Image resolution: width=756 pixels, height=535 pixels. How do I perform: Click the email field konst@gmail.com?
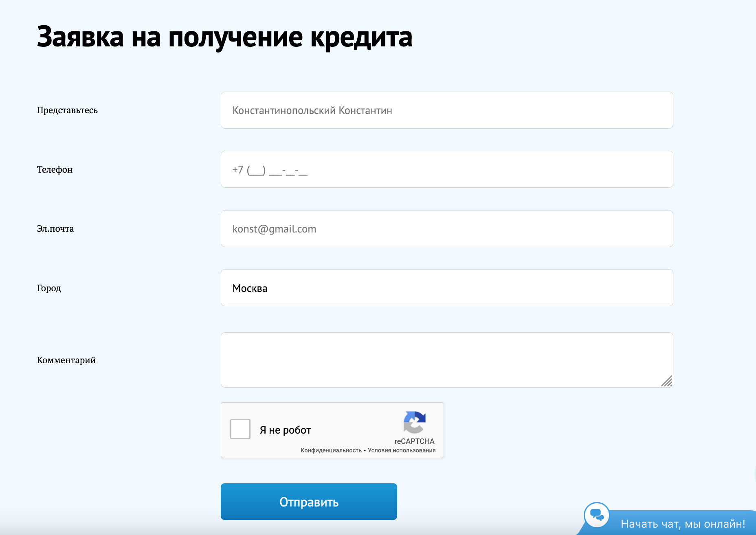[x=447, y=229]
